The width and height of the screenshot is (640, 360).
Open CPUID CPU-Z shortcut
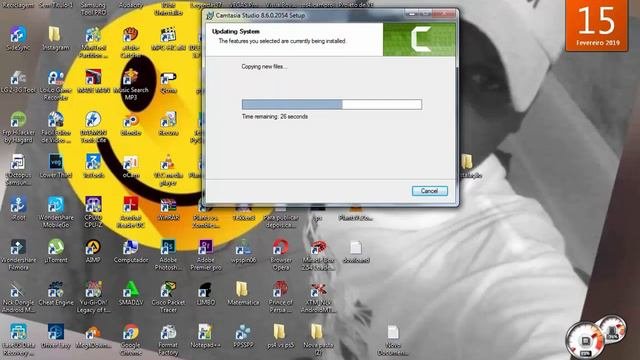[x=93, y=213]
